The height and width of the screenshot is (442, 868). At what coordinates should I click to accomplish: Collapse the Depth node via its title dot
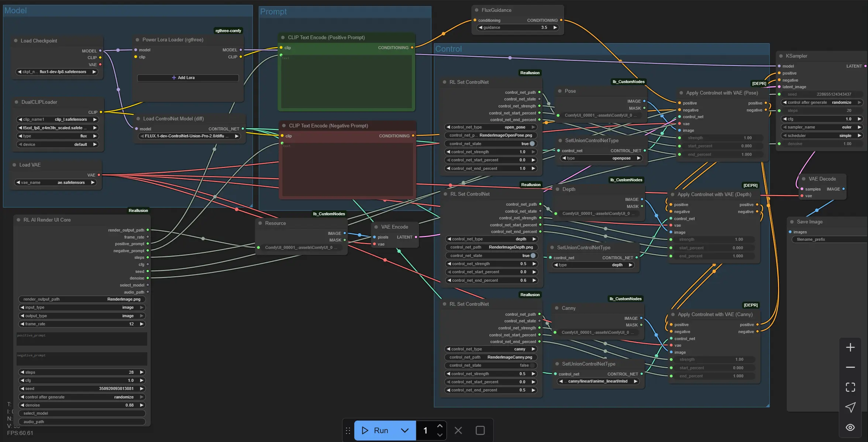(558, 189)
